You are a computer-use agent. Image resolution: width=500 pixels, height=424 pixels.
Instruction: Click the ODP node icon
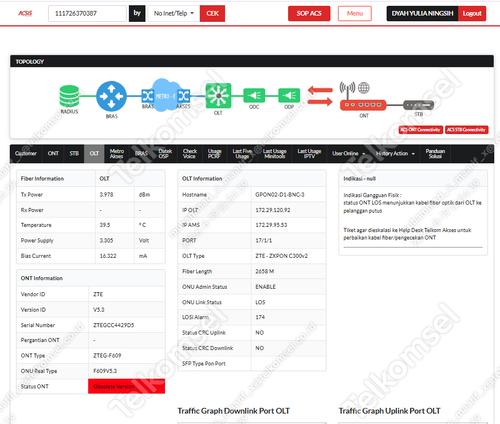coord(289,96)
